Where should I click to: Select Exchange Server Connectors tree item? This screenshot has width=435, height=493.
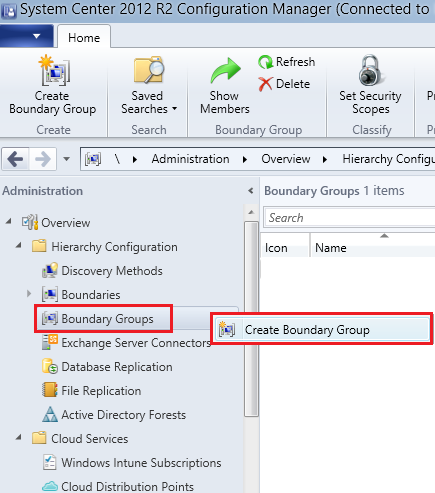tap(136, 343)
